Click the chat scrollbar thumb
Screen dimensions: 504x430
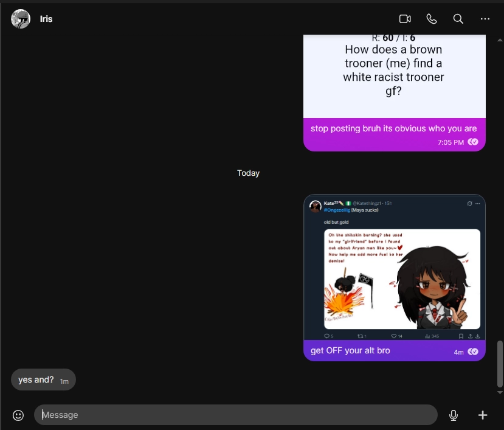500,363
